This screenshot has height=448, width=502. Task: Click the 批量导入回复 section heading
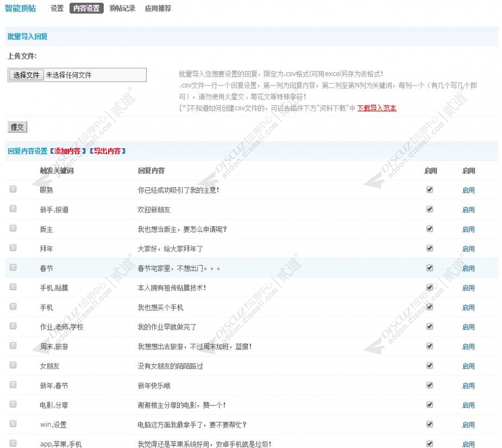coord(28,36)
